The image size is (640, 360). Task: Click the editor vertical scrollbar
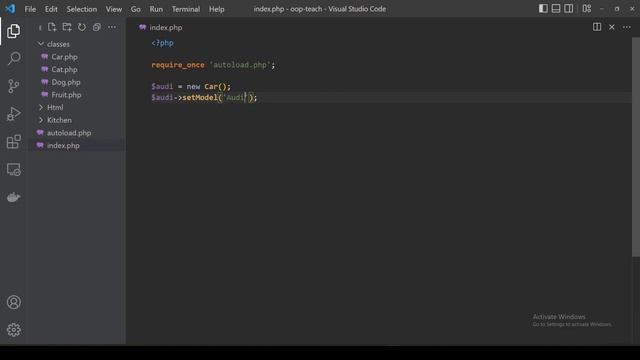tap(636, 147)
